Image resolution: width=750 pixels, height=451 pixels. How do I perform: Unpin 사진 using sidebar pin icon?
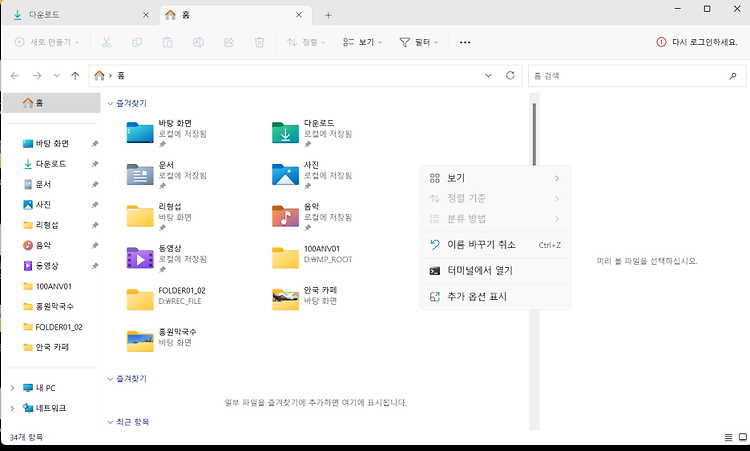coord(95,205)
